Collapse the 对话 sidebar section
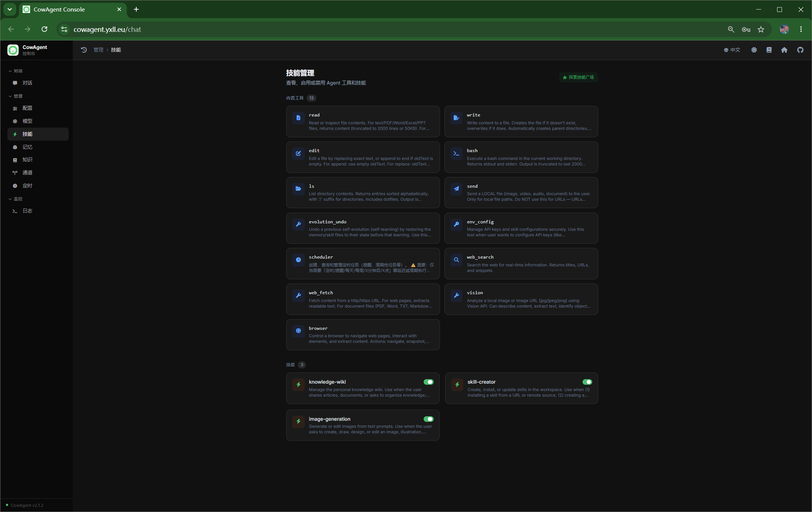The image size is (812, 512). (16, 71)
